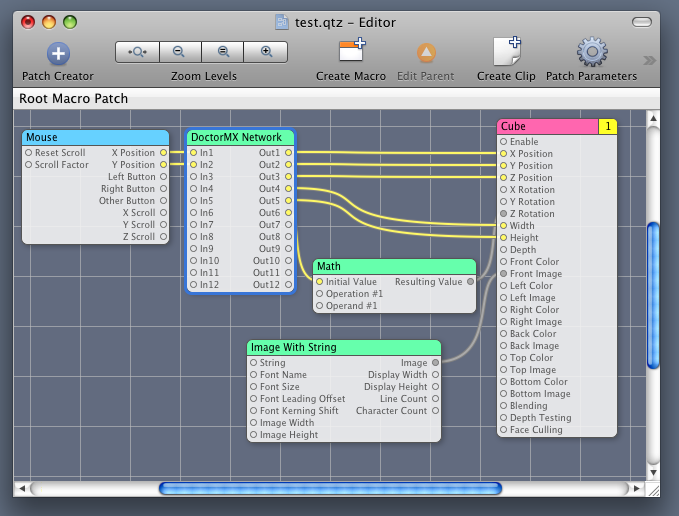The image size is (679, 516).
Task: Click Cube Blending input port
Action: click(x=504, y=406)
